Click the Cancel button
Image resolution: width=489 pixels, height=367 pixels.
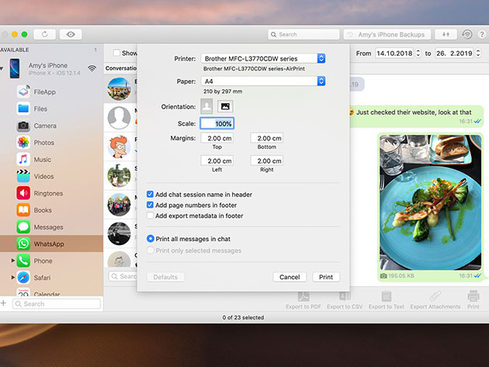(x=289, y=277)
